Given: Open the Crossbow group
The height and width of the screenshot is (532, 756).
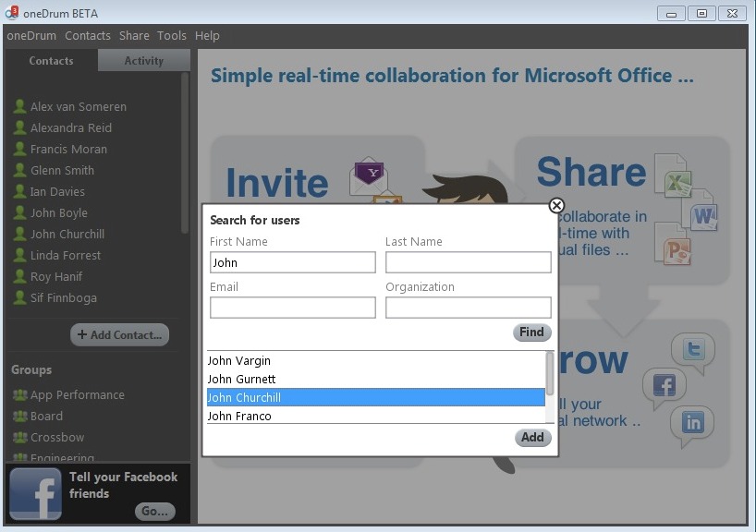Looking at the screenshot, I should point(57,437).
